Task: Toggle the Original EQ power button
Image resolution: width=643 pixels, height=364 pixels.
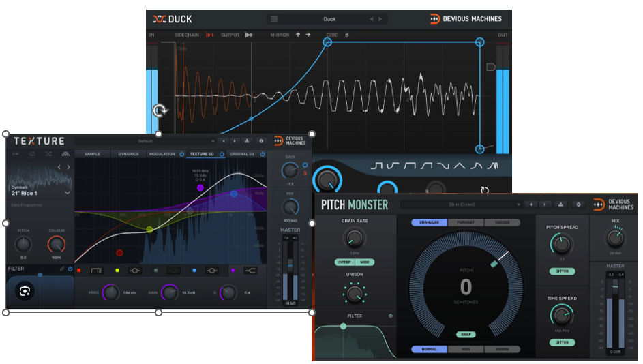Action: (x=263, y=154)
